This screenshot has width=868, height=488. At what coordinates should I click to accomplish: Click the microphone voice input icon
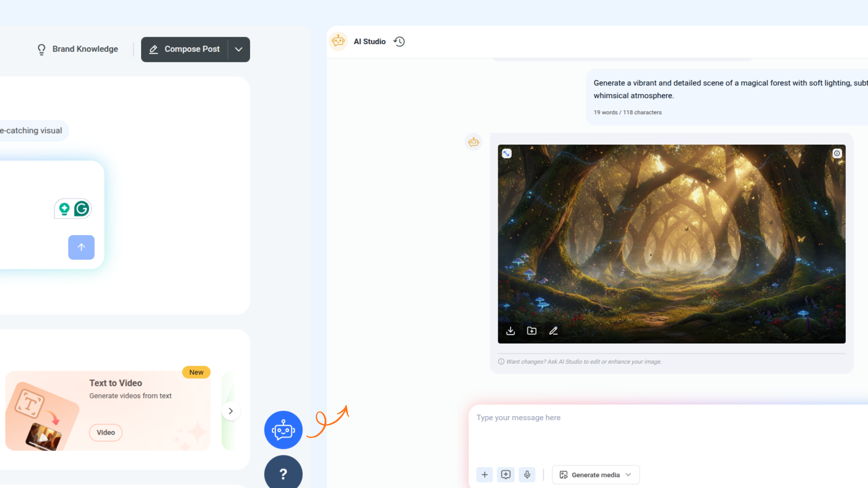pos(527,474)
